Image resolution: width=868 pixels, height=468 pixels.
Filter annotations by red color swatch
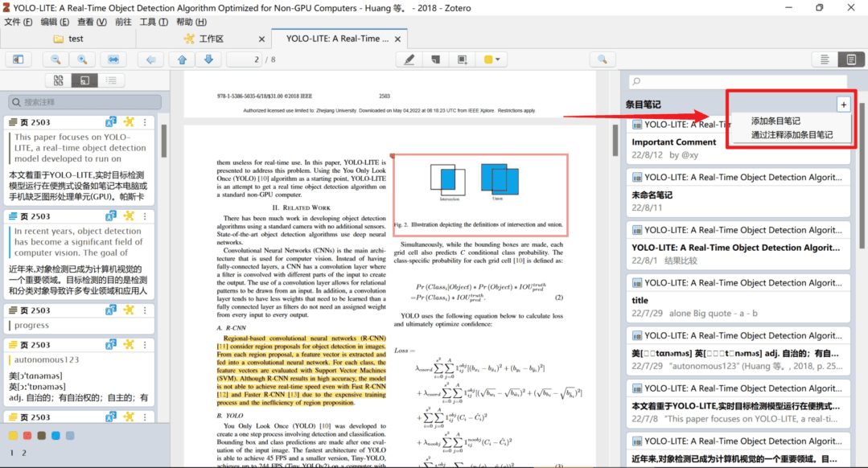(x=27, y=436)
